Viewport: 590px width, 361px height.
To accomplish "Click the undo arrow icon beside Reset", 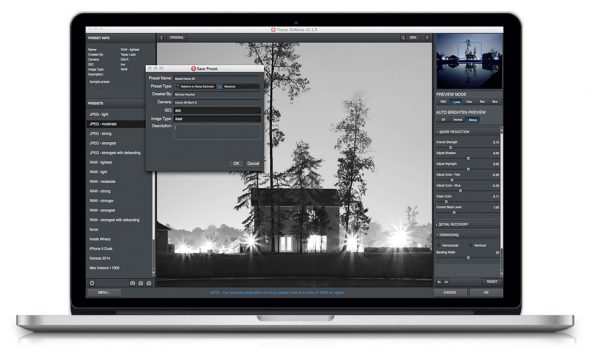I will pos(439,282).
